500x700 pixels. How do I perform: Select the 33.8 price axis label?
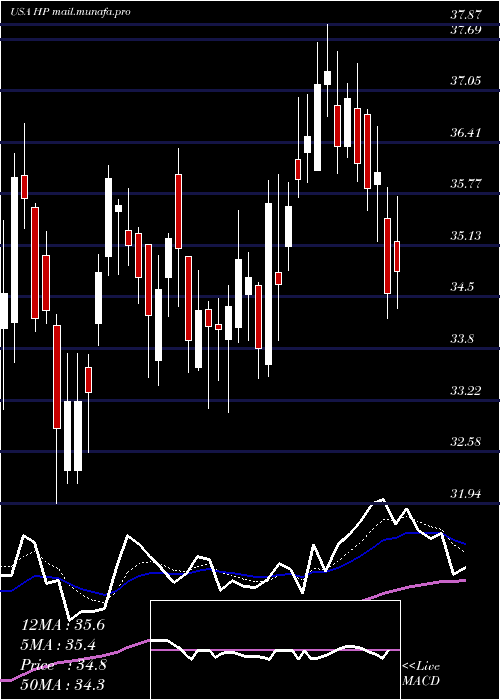click(462, 339)
